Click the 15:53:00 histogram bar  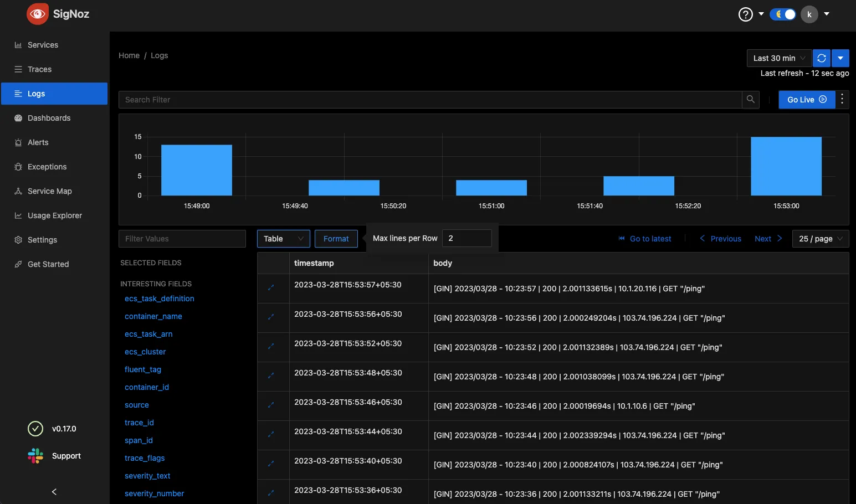786,166
